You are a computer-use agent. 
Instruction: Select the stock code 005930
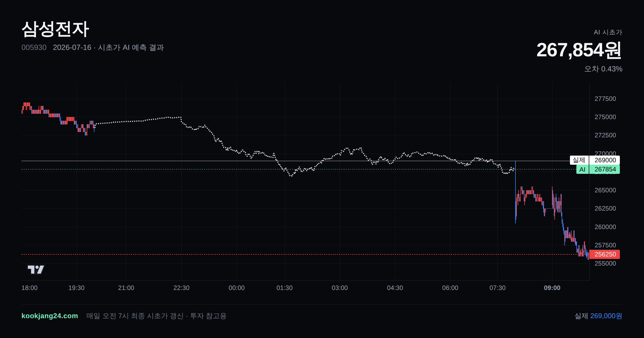[x=34, y=47]
